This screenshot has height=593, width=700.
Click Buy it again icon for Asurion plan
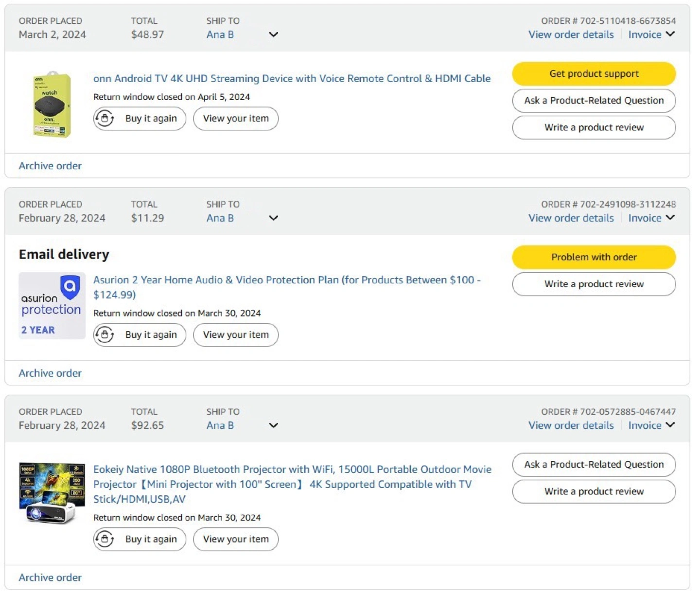[x=105, y=335]
